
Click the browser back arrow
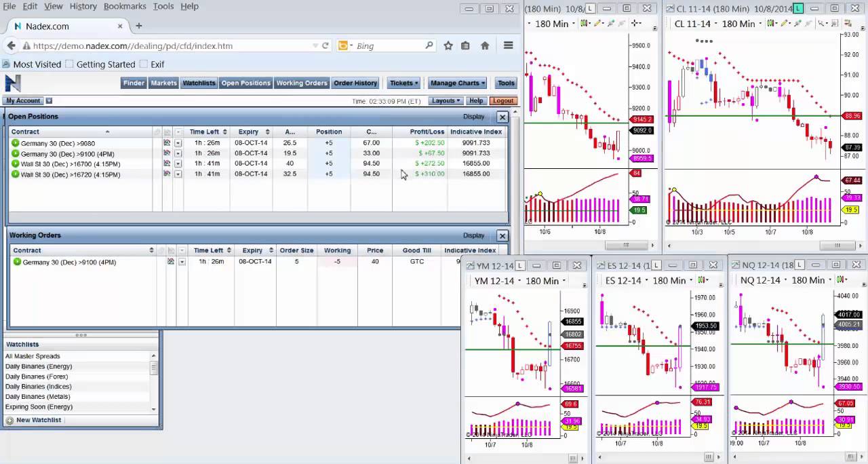11,45
